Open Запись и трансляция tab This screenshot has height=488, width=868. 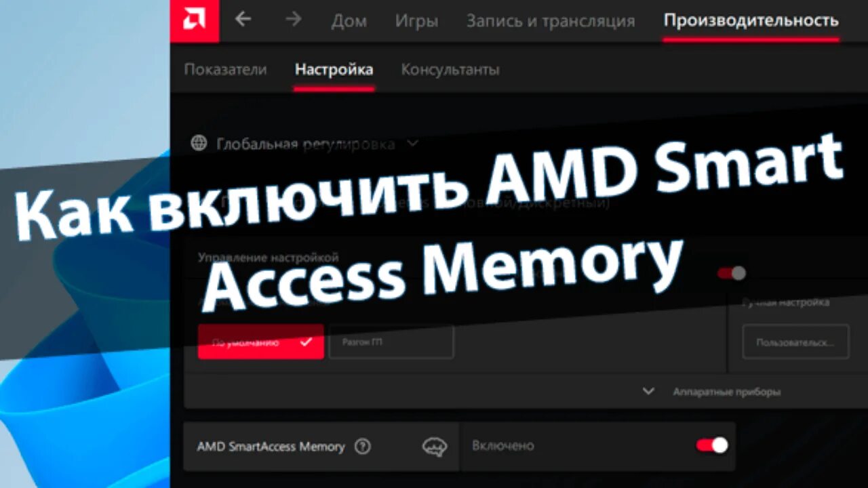[551, 21]
